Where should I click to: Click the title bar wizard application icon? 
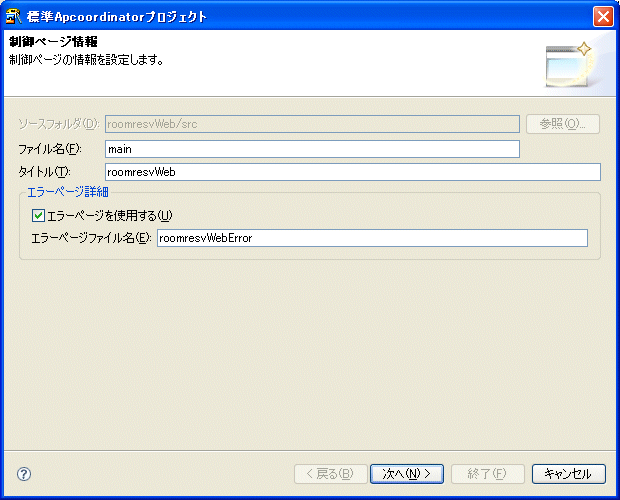(x=13, y=17)
